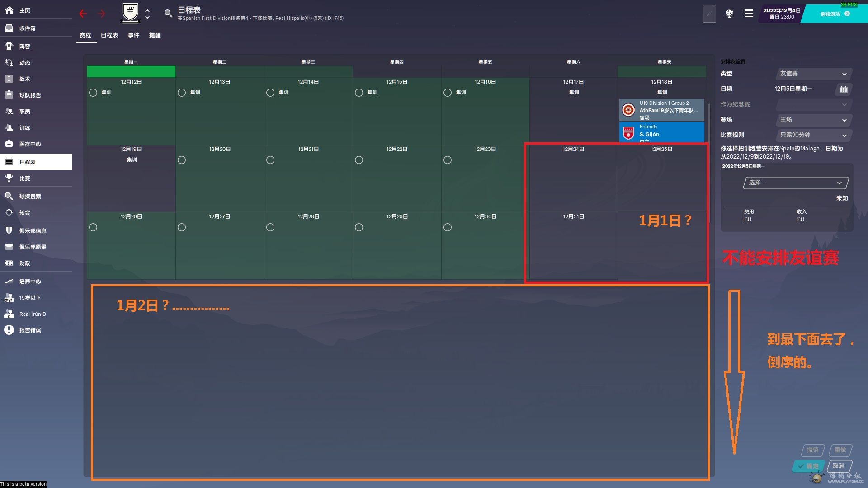Click the 确定 confirm button

(808, 466)
